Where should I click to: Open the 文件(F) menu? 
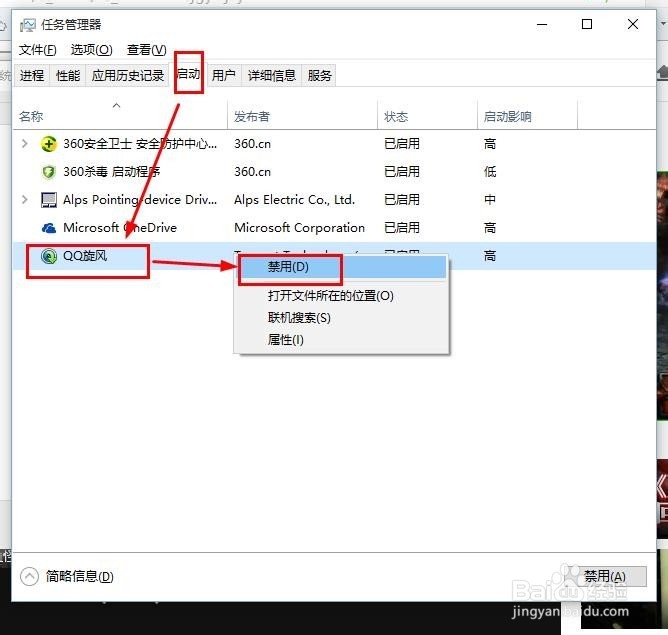[x=37, y=50]
